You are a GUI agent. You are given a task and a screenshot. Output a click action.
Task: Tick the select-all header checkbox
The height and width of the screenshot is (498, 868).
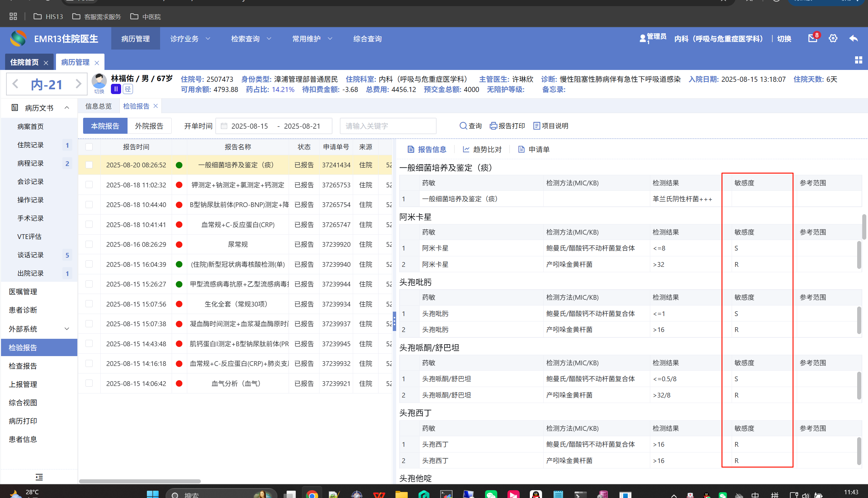coord(89,147)
